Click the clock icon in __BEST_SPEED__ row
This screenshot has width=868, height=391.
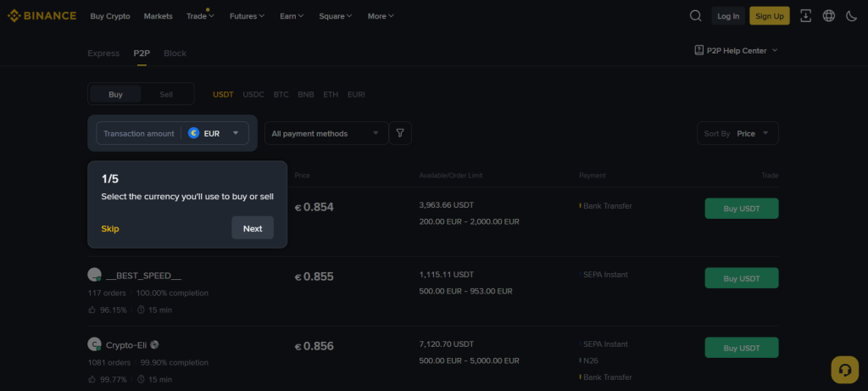point(141,310)
